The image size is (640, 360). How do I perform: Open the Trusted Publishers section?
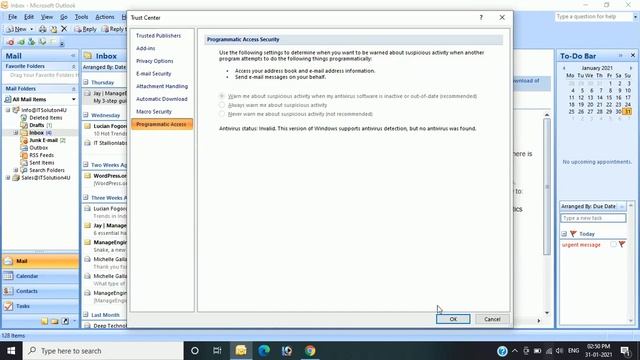[158, 36]
